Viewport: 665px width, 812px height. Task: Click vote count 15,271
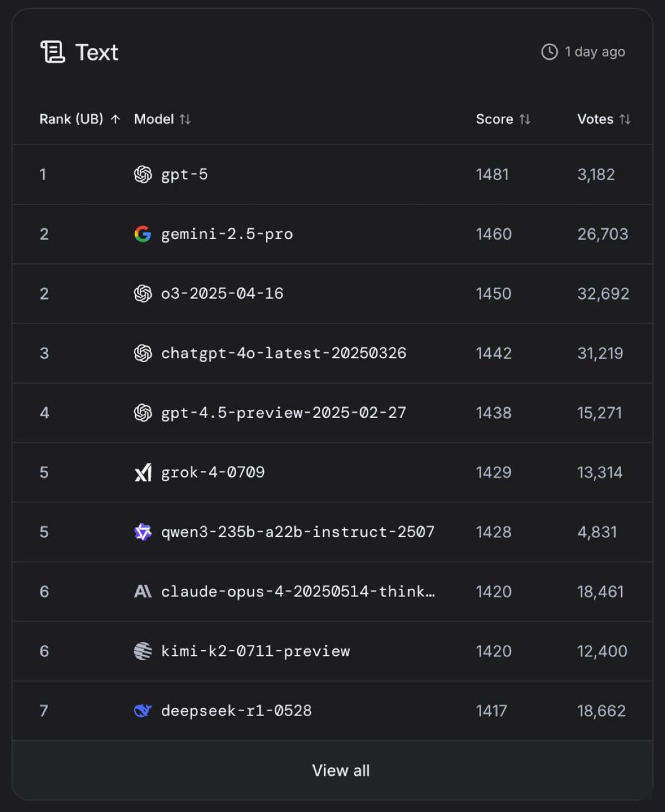click(x=600, y=413)
